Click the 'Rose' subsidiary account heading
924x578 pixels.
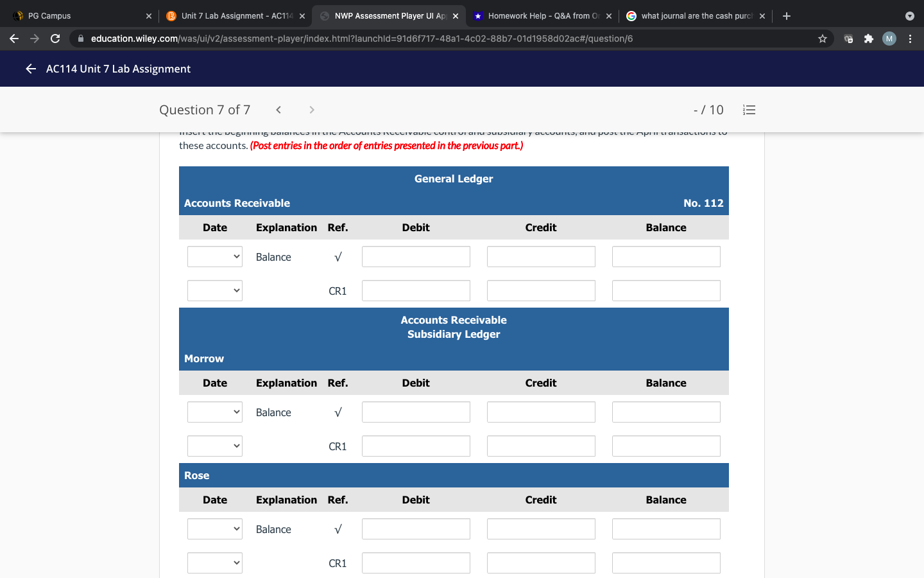(197, 475)
